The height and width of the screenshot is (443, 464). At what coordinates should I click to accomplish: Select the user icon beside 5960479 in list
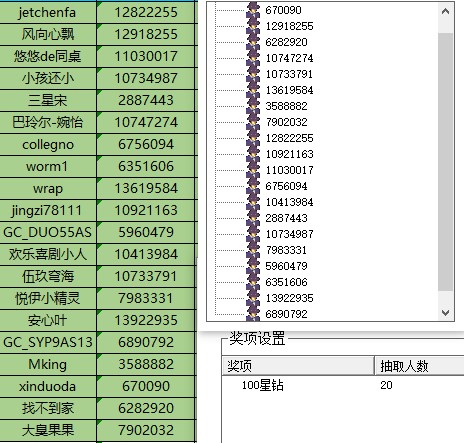[x=253, y=266]
